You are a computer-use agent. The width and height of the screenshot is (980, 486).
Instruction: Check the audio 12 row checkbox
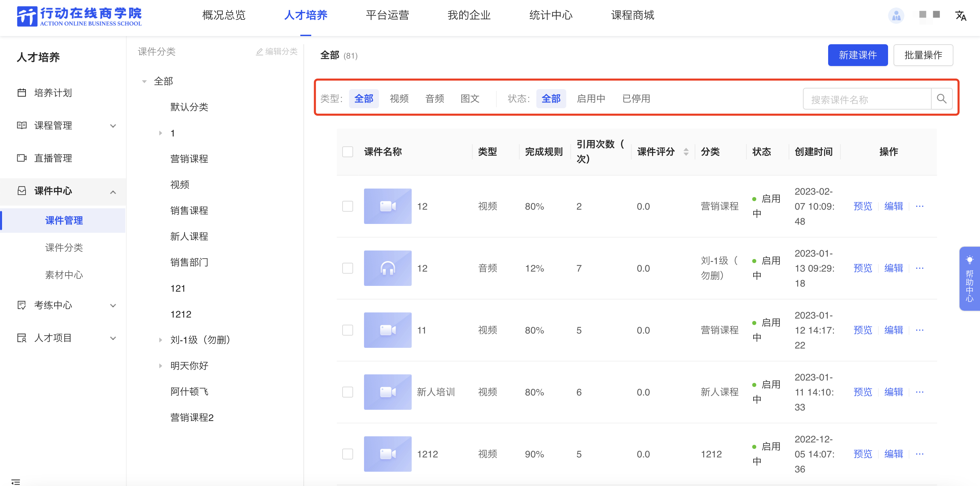pyautogui.click(x=348, y=268)
